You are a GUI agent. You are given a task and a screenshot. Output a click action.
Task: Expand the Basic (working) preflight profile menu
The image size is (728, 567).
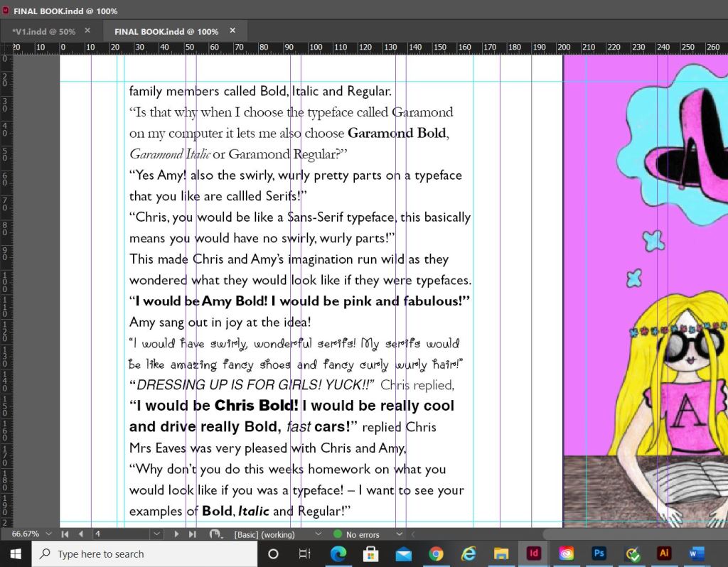[317, 534]
